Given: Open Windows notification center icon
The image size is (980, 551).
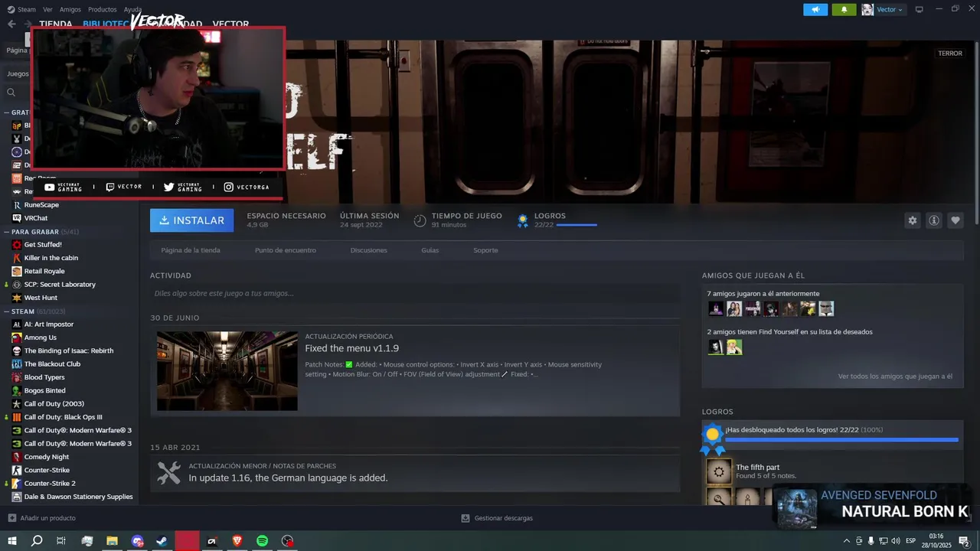Looking at the screenshot, I should [964, 541].
